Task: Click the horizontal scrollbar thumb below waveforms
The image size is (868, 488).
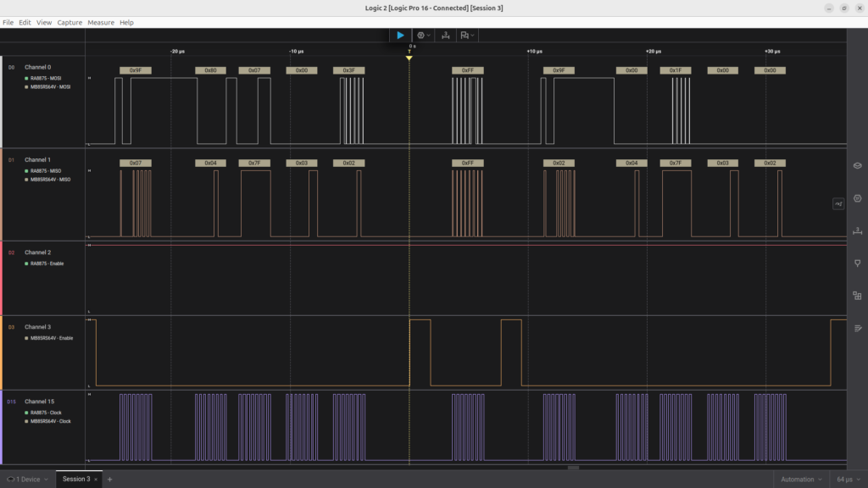Action: click(x=574, y=468)
